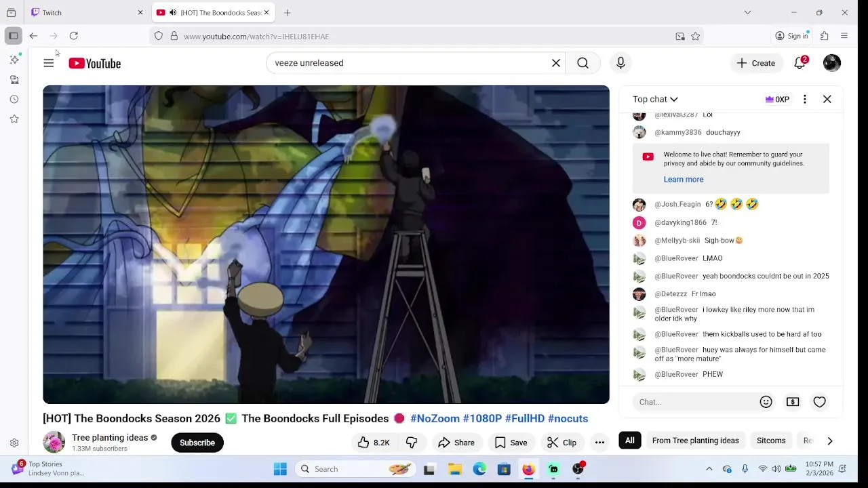
Task: Open Super Chat dollar icon
Action: (x=793, y=402)
